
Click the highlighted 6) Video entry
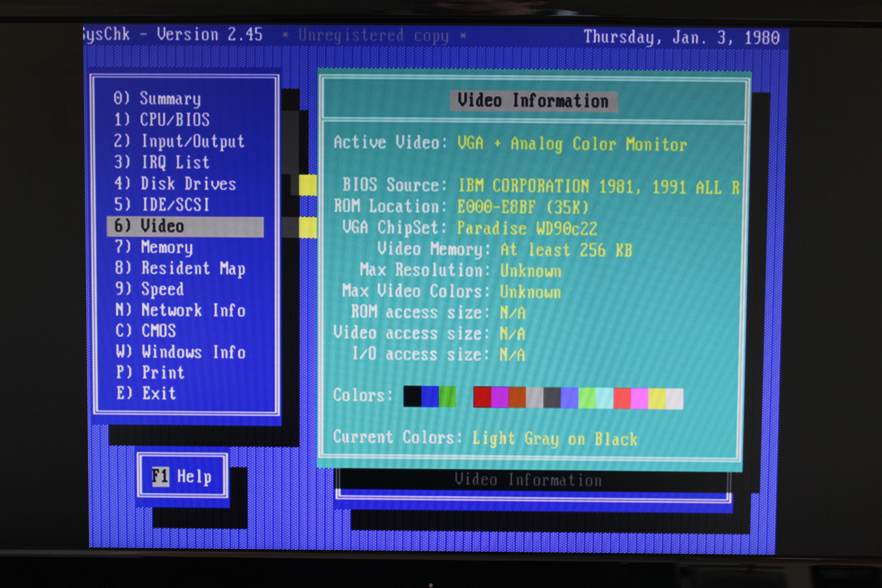coord(185,227)
